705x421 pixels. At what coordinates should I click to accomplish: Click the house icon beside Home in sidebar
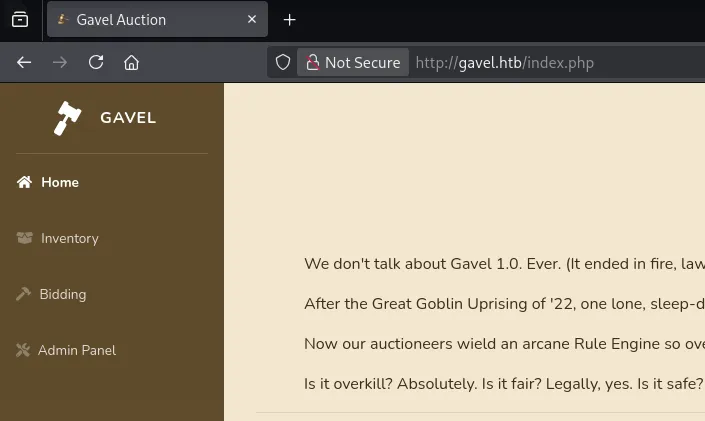[x=25, y=182]
